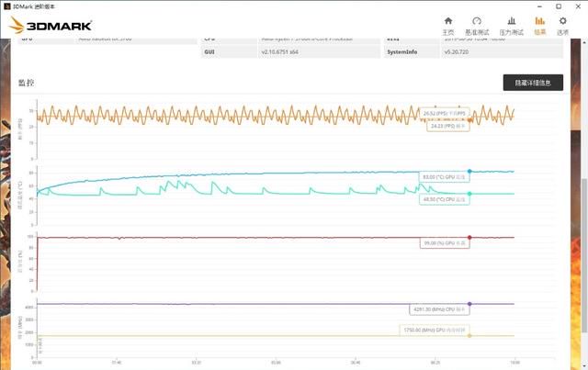Close the 3DMark window
This screenshot has width=588, height=370.
tap(578, 6)
